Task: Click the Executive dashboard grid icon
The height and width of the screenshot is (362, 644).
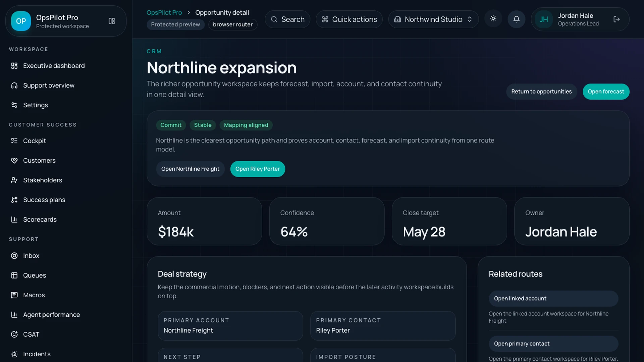Action: click(14, 66)
